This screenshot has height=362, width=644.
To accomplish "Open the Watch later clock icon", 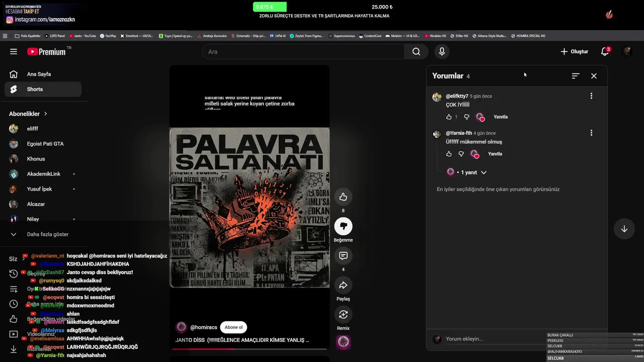I will 14,304.
